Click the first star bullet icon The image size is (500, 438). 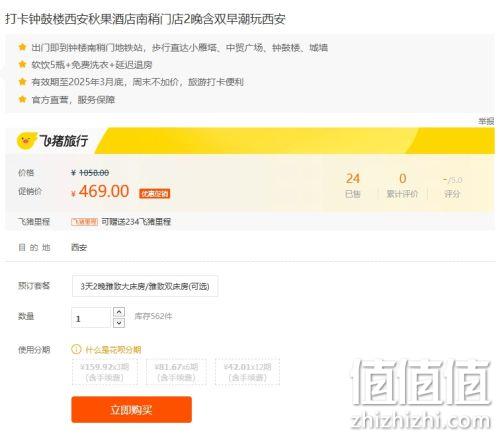[x=22, y=47]
